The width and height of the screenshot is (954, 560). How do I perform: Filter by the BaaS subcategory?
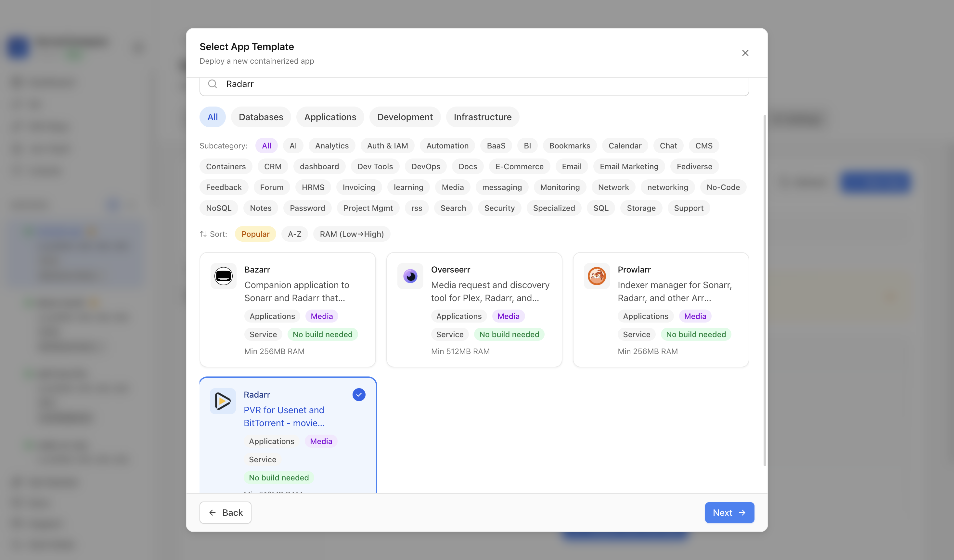click(x=496, y=146)
